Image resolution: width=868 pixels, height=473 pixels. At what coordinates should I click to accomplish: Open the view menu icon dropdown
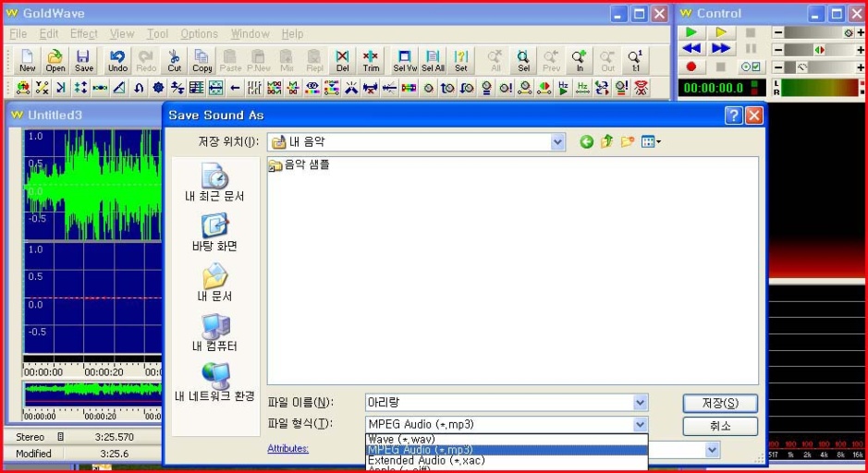(x=651, y=141)
